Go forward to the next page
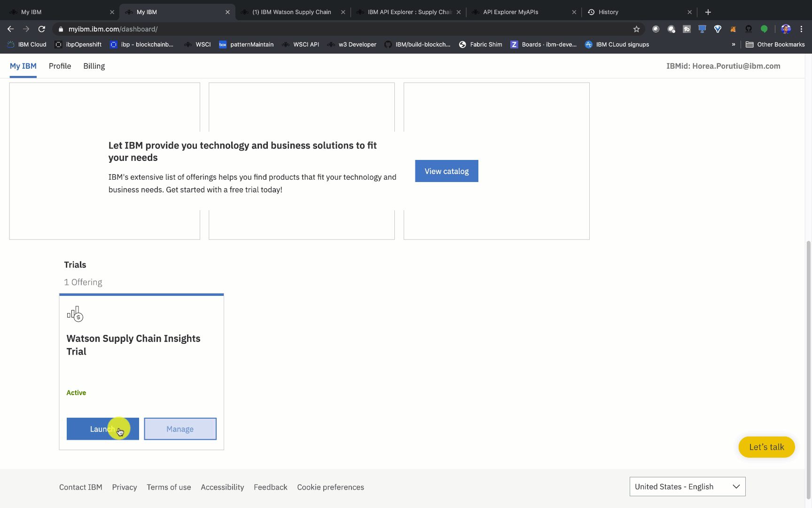The height and width of the screenshot is (508, 812). 26,29
